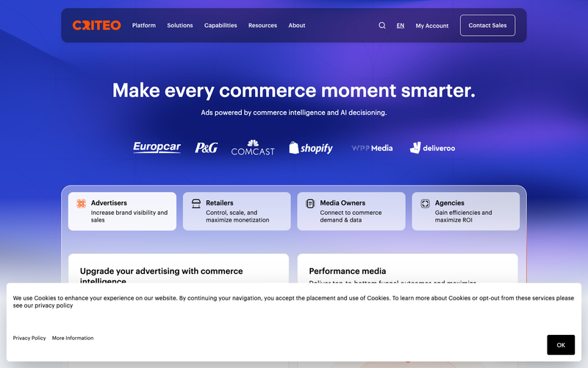Open the EN language selector
The image size is (588, 368).
coord(401,26)
